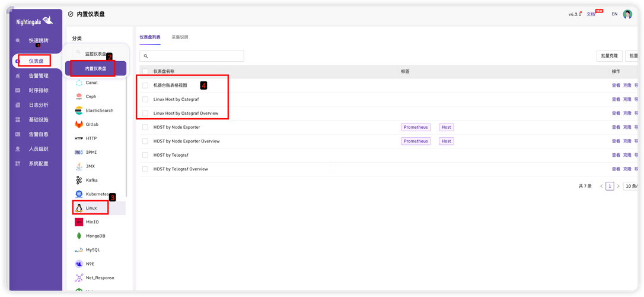
Task: Select the Canal category icon
Action: tap(79, 83)
